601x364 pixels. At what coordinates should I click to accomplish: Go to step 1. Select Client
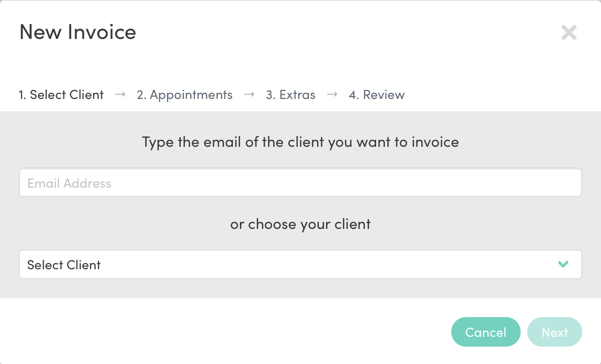[x=61, y=95]
